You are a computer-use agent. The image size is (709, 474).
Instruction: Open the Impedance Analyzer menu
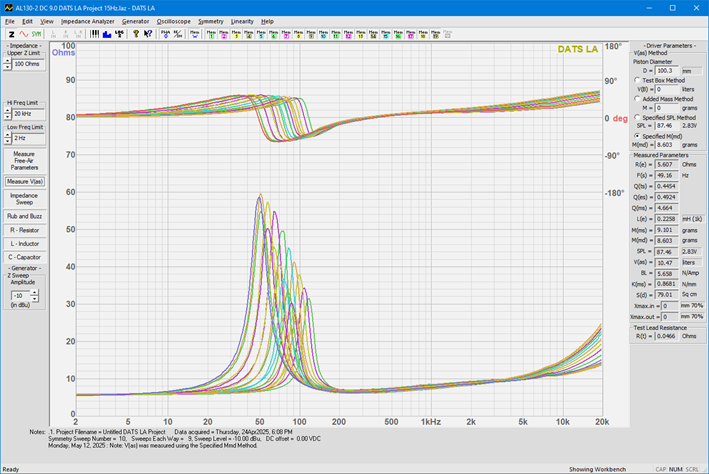tap(88, 21)
